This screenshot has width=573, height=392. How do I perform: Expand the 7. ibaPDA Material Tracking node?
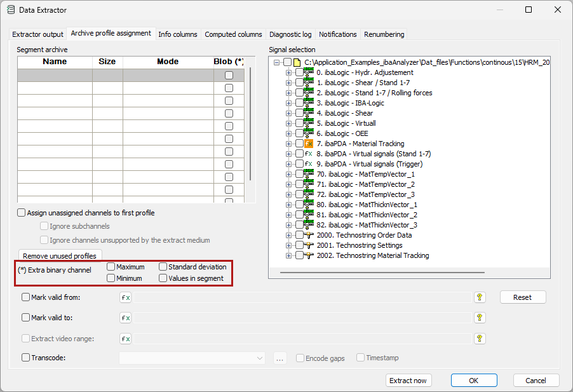pyautogui.click(x=288, y=144)
